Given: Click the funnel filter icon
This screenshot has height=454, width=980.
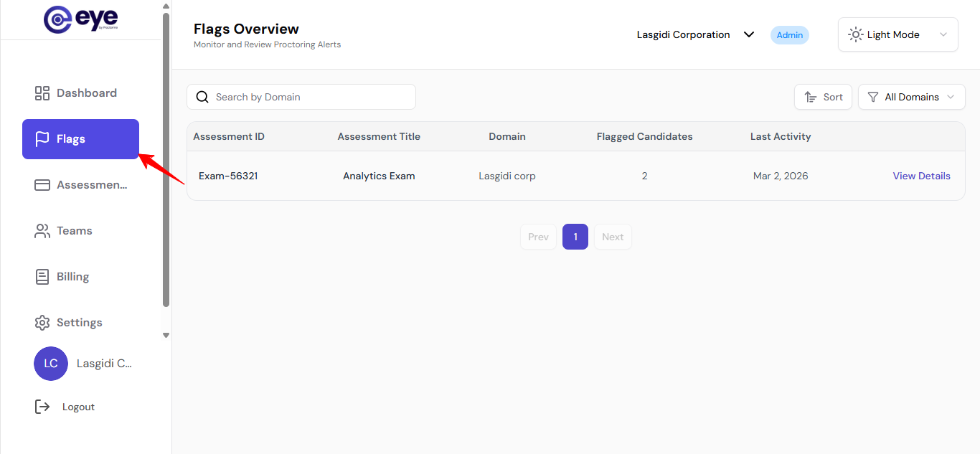Looking at the screenshot, I should click(872, 97).
